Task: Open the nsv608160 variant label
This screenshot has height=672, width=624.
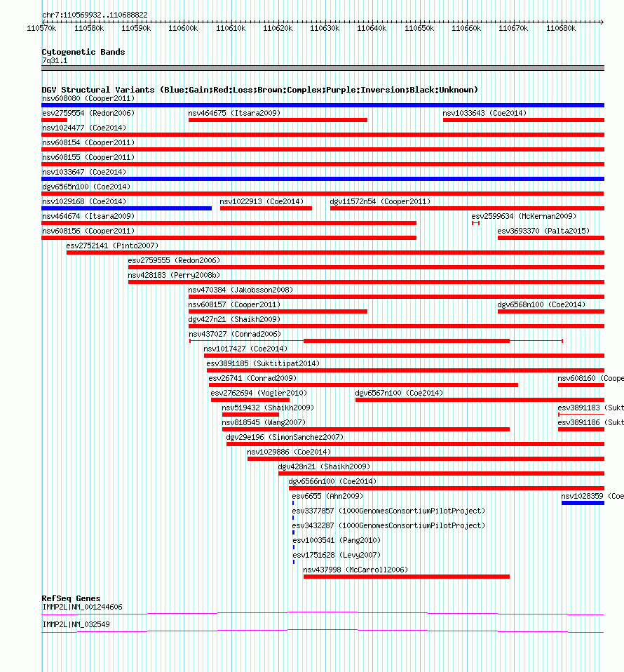Action: [590, 378]
